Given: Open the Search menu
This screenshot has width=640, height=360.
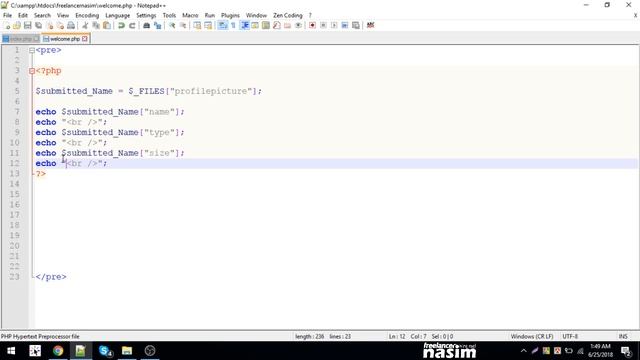Looking at the screenshot, I should [x=42, y=15].
